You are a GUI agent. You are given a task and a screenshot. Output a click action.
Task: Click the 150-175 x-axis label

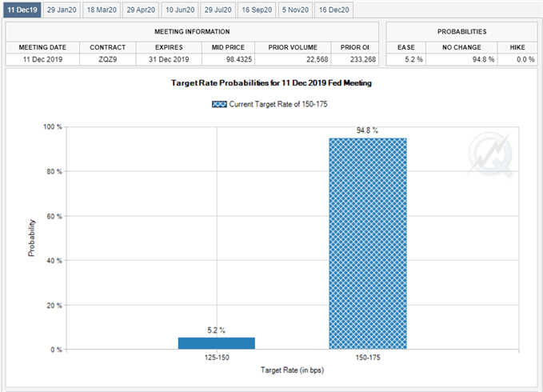tap(368, 358)
